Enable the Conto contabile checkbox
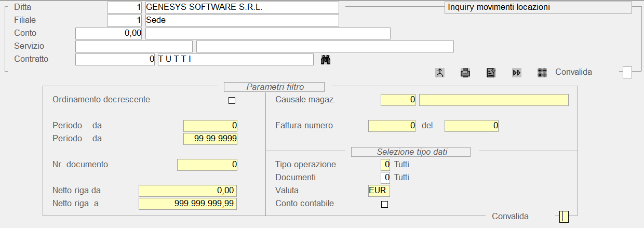The image size is (644, 228). pyautogui.click(x=384, y=204)
